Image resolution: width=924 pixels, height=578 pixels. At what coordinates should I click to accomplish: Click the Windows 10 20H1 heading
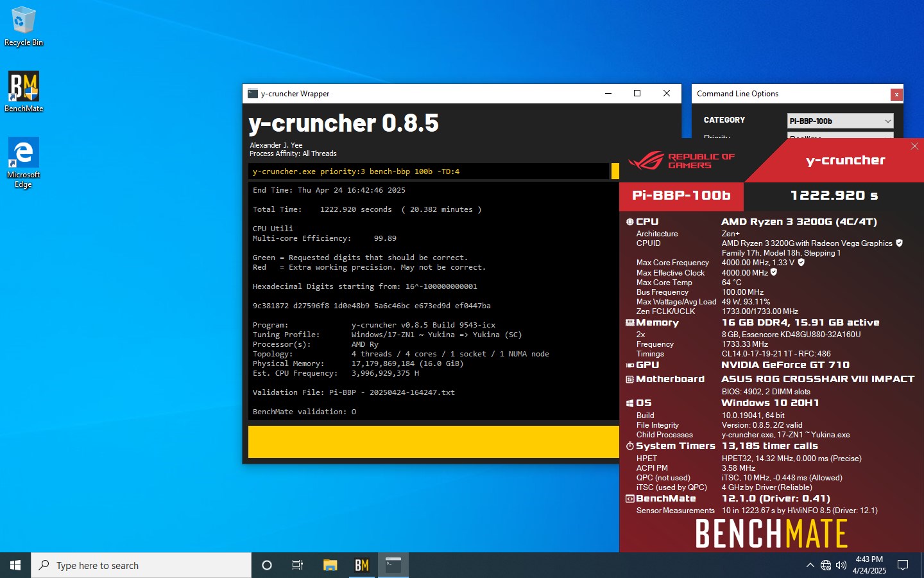pyautogui.click(x=770, y=403)
